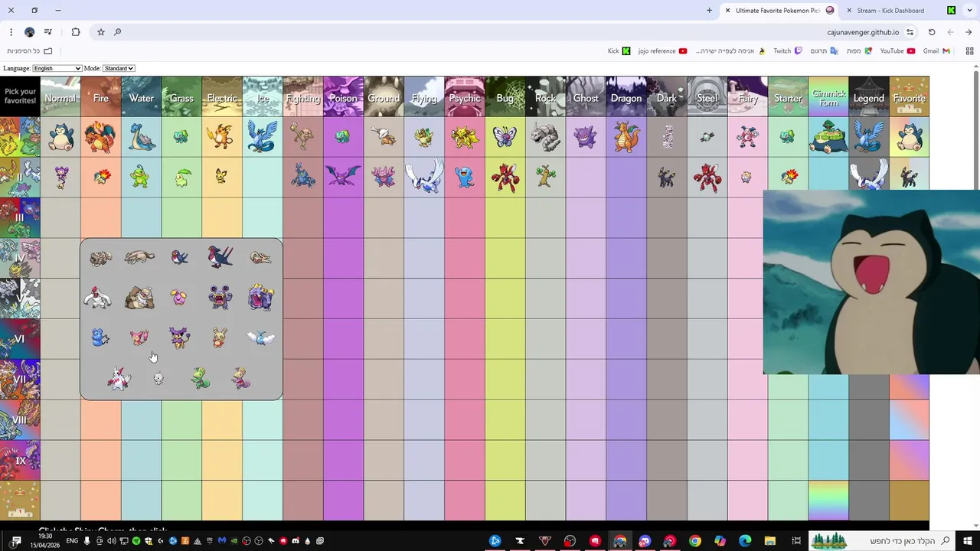This screenshot has width=980, height=551.
Task: Reload the current page
Action: tap(932, 32)
